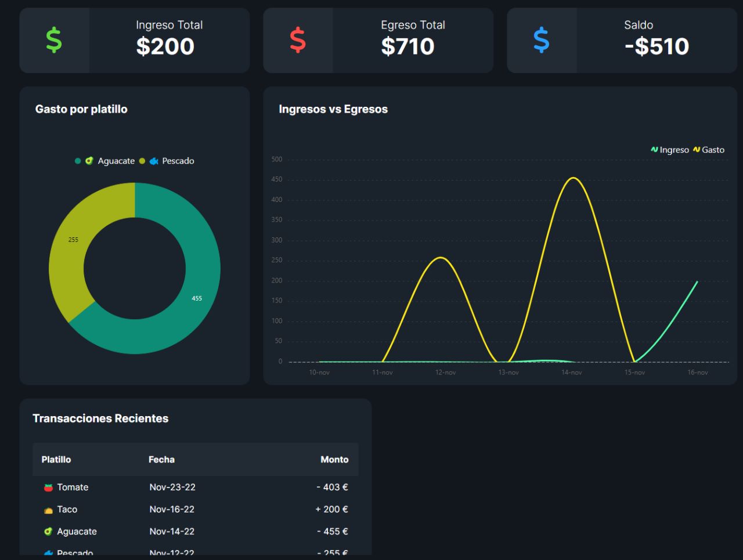
Task: Click the Transacciones Recientes heading
Action: coord(100,418)
